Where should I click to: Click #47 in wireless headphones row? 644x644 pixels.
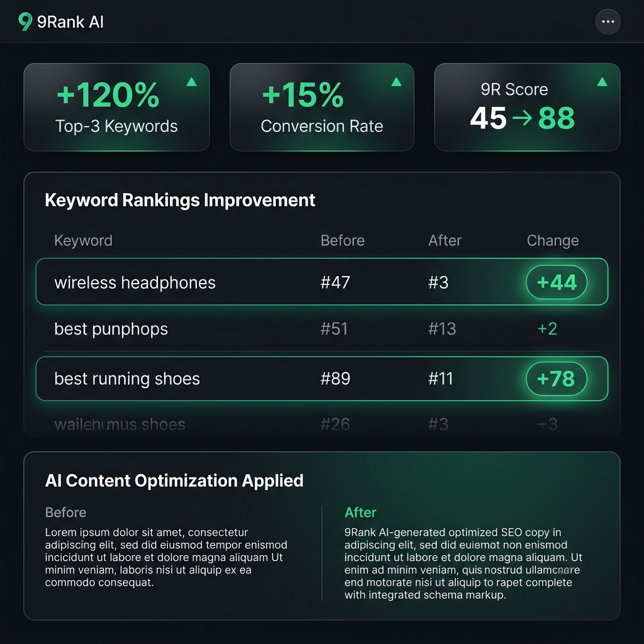pyautogui.click(x=335, y=282)
